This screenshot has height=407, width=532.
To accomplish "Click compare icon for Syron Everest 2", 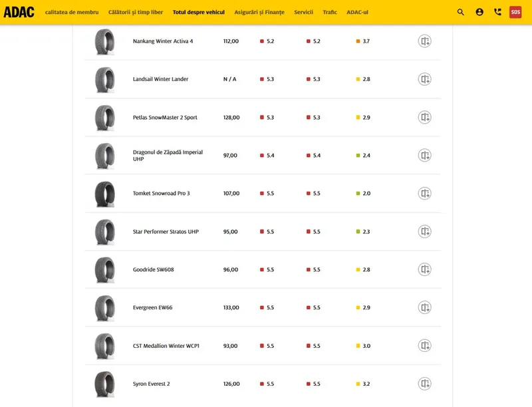I will [x=425, y=384].
